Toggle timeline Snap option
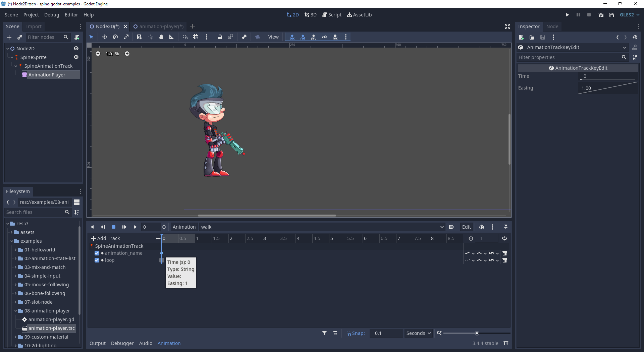644x352 pixels. [356, 333]
